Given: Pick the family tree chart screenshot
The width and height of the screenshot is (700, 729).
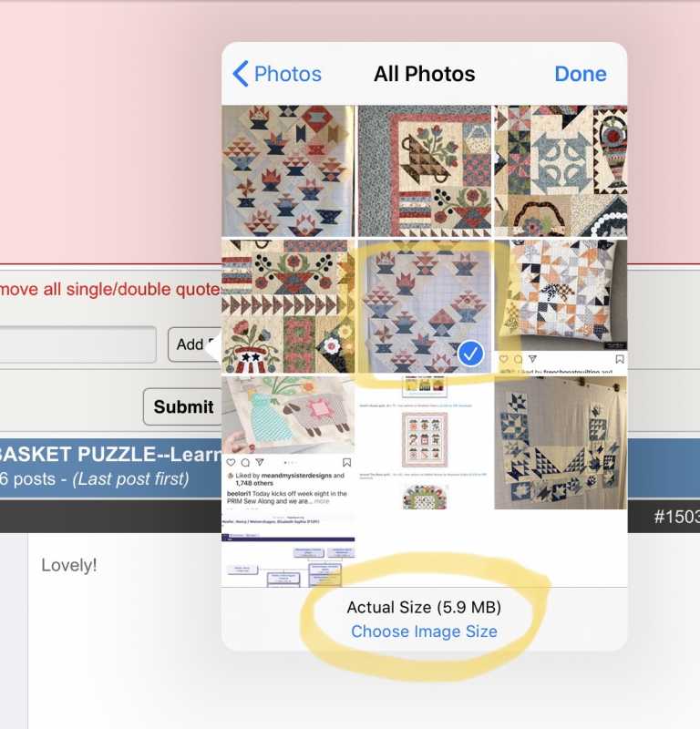Looking at the screenshot, I should pyautogui.click(x=288, y=549).
